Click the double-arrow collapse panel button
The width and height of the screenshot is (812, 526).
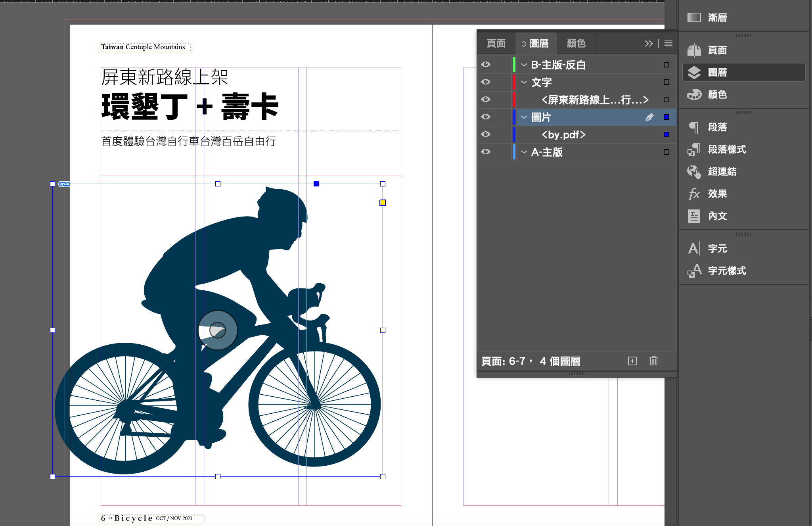tap(649, 43)
